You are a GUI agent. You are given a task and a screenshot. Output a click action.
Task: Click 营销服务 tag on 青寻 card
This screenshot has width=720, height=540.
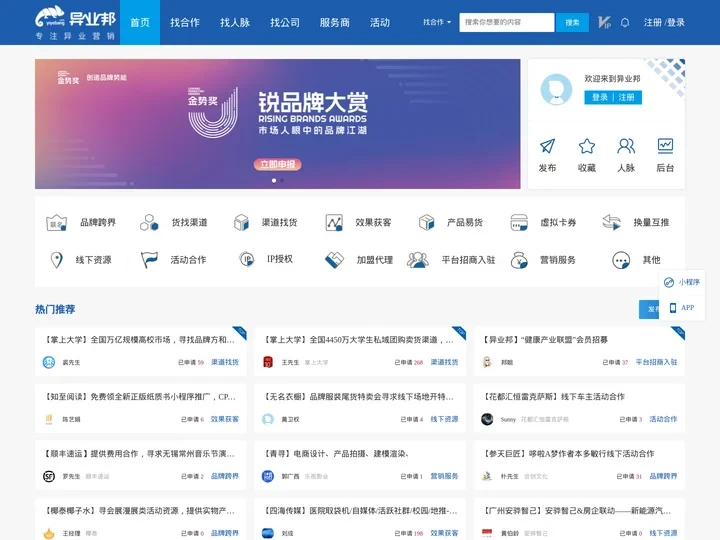click(444, 476)
